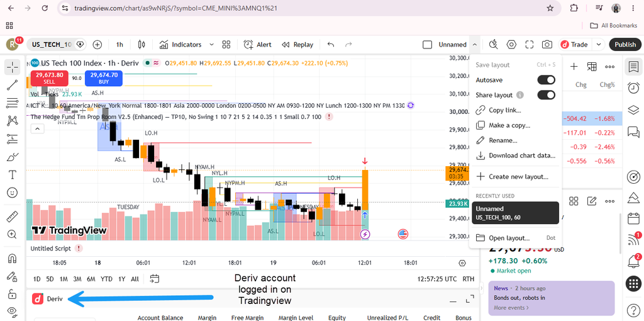
Task: Click the red SELL 29,673.80 button
Action: coord(49,78)
